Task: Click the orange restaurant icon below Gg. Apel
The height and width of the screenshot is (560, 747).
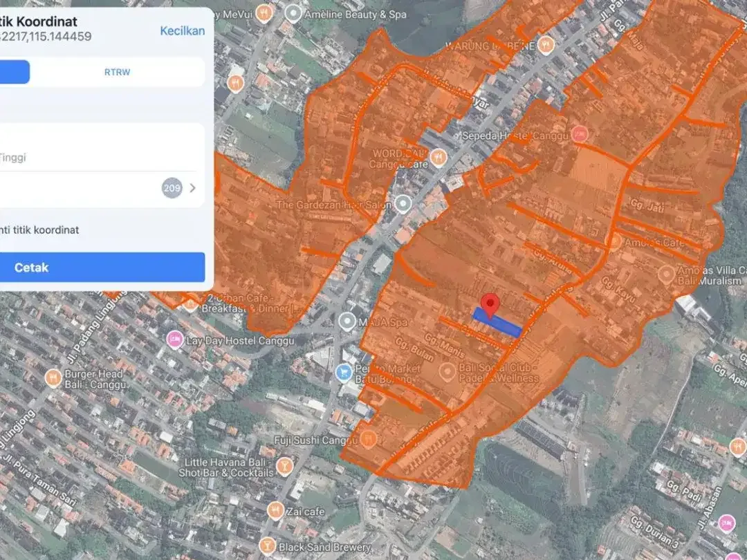Action: click(737, 447)
